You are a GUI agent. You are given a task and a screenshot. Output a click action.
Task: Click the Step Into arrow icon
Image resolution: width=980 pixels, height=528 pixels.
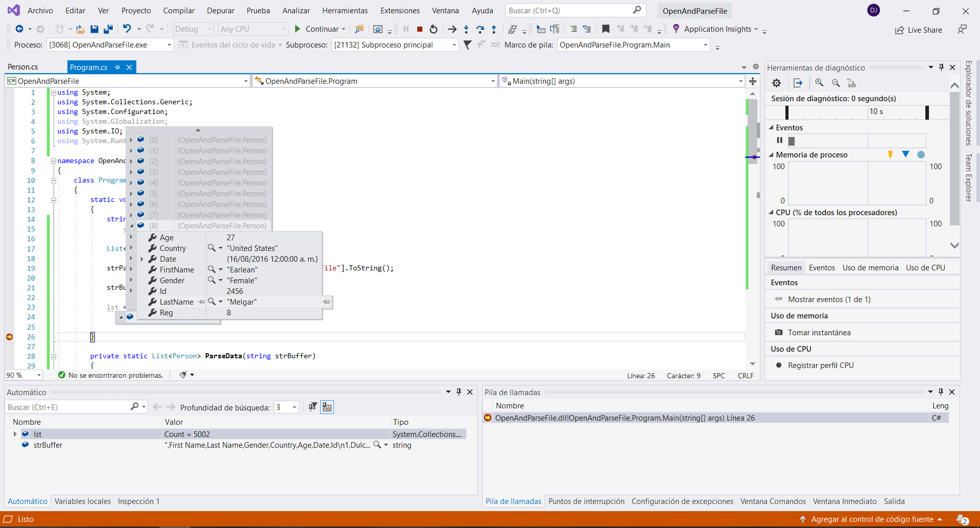466,29
